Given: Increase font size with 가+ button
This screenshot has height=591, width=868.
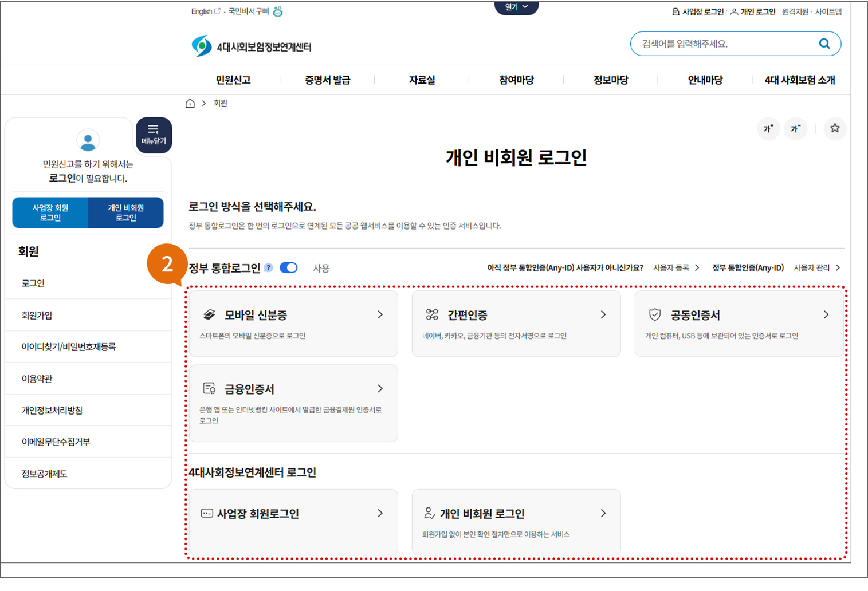Looking at the screenshot, I should [768, 128].
